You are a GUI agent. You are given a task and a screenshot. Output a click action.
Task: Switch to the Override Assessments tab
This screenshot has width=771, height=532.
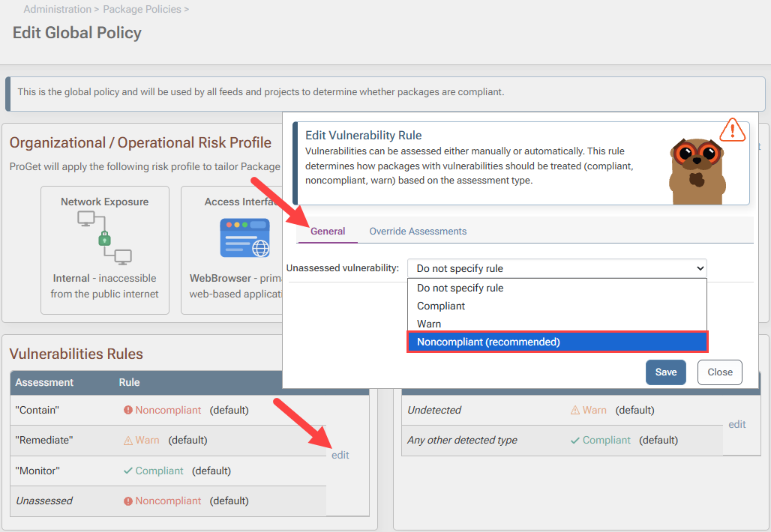point(418,231)
